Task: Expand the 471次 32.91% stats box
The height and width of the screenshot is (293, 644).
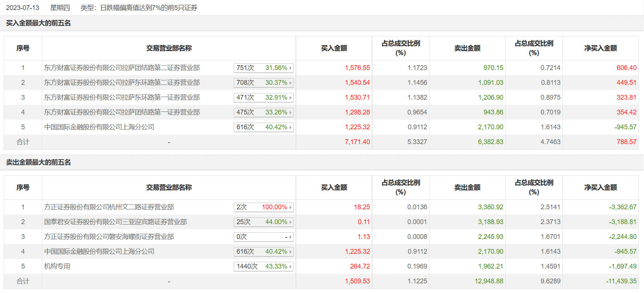Action: click(x=264, y=97)
